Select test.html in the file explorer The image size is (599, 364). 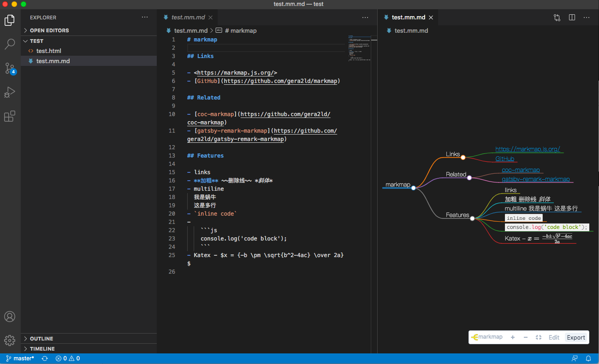point(48,51)
